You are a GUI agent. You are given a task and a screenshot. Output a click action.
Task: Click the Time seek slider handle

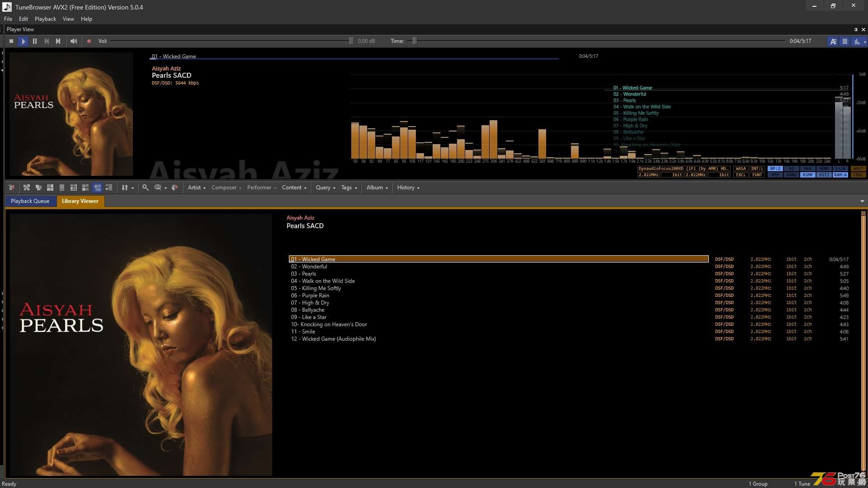(414, 41)
